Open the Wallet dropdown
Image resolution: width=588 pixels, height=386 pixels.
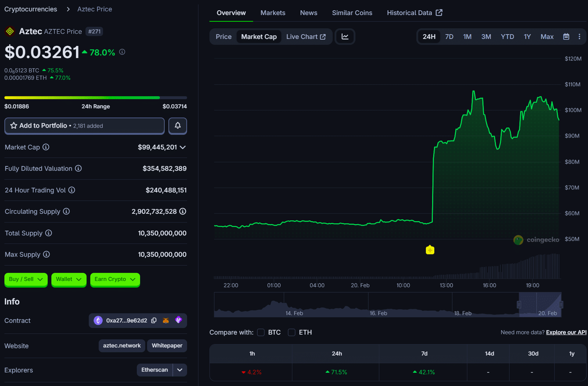[69, 279]
